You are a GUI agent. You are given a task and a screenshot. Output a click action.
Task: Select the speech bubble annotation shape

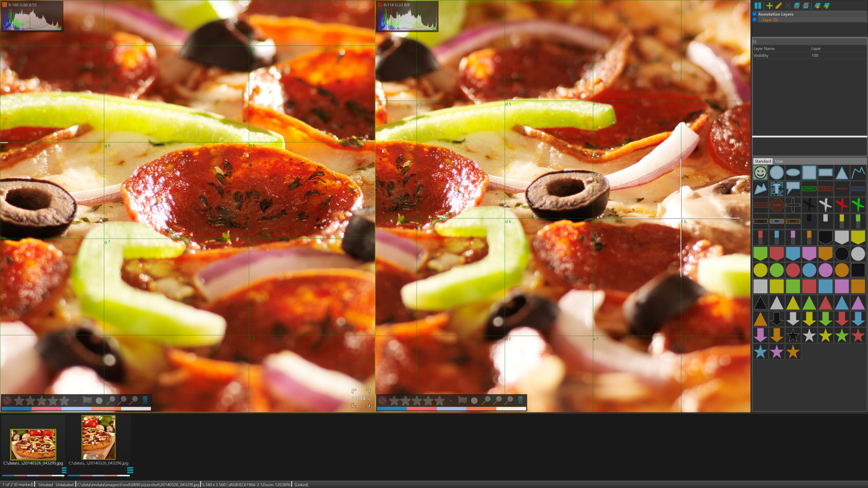793,188
